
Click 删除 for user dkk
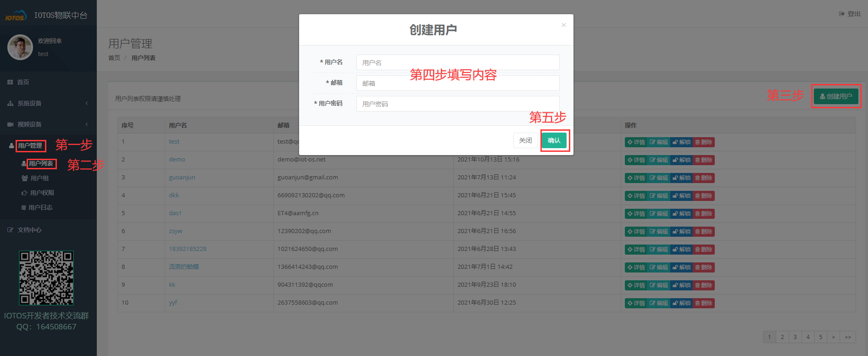[703, 196]
